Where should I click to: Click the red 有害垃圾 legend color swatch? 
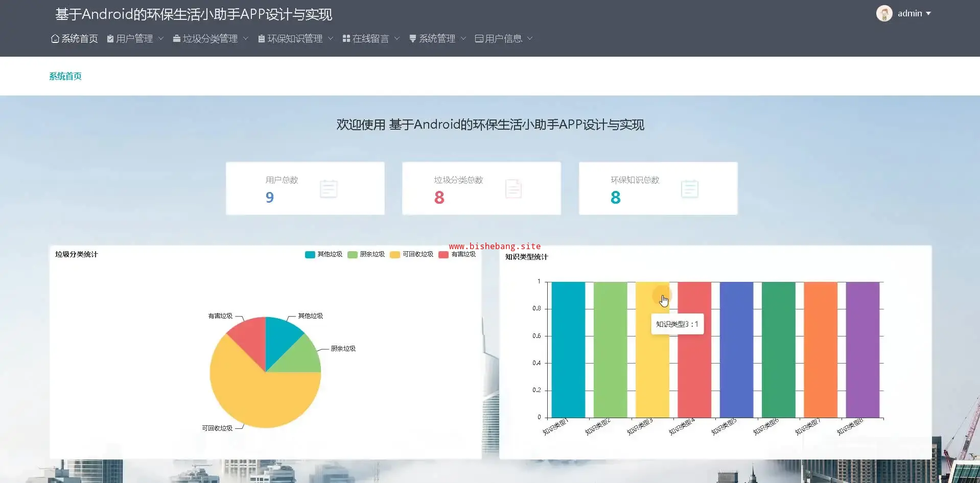[x=444, y=255]
